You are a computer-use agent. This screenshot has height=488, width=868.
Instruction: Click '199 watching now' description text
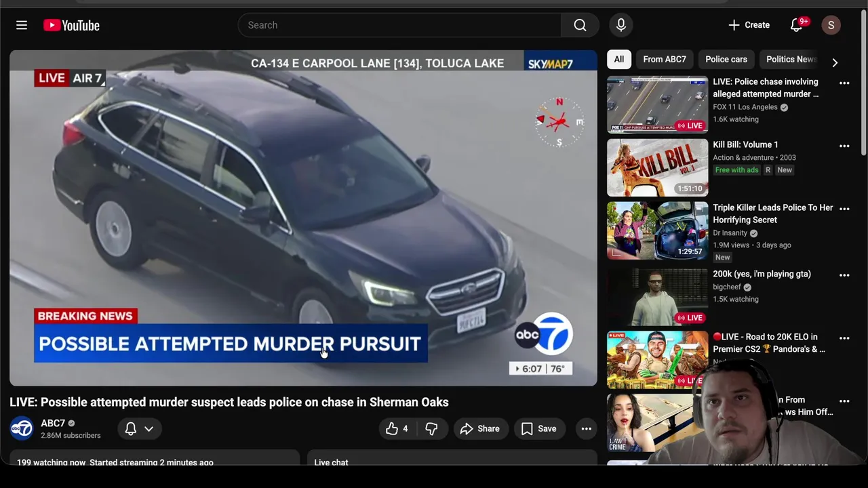pos(52,462)
